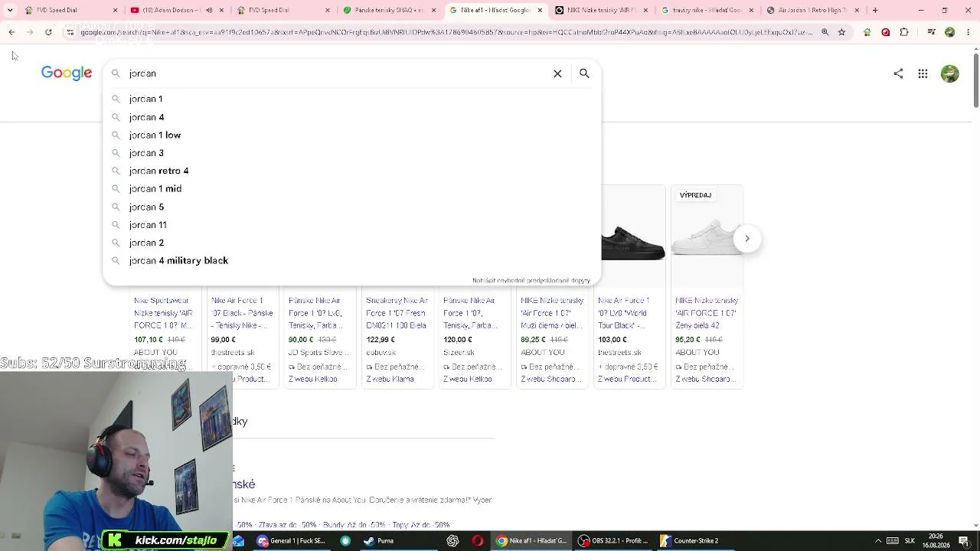The width and height of the screenshot is (980, 551).
Task: Open ChatGPT from the taskbar
Action: coord(452,541)
